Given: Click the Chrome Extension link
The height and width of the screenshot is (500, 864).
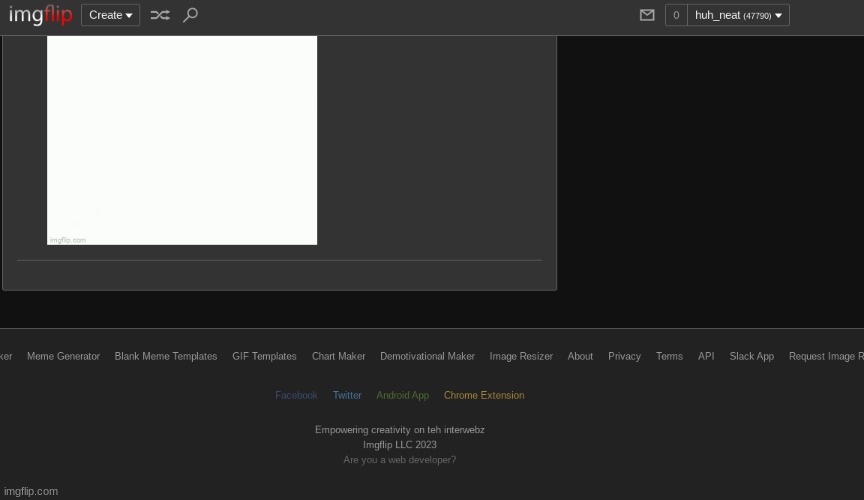Looking at the screenshot, I should click(484, 395).
